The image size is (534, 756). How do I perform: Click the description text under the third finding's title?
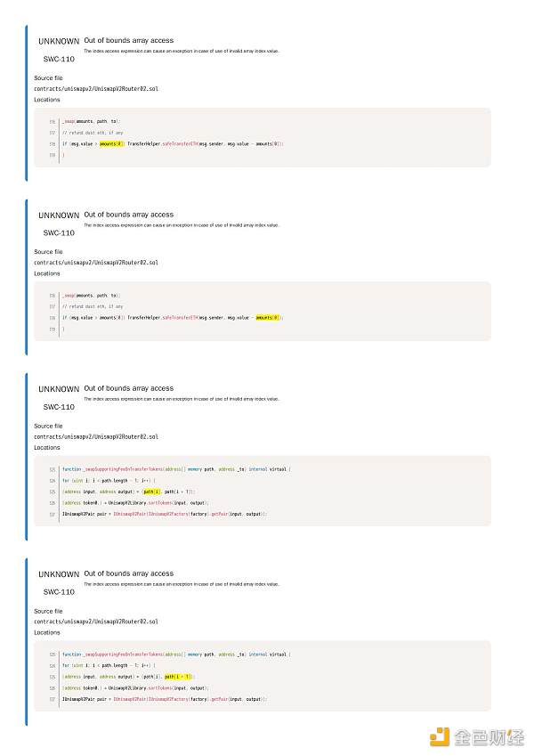pyautogui.click(x=182, y=399)
